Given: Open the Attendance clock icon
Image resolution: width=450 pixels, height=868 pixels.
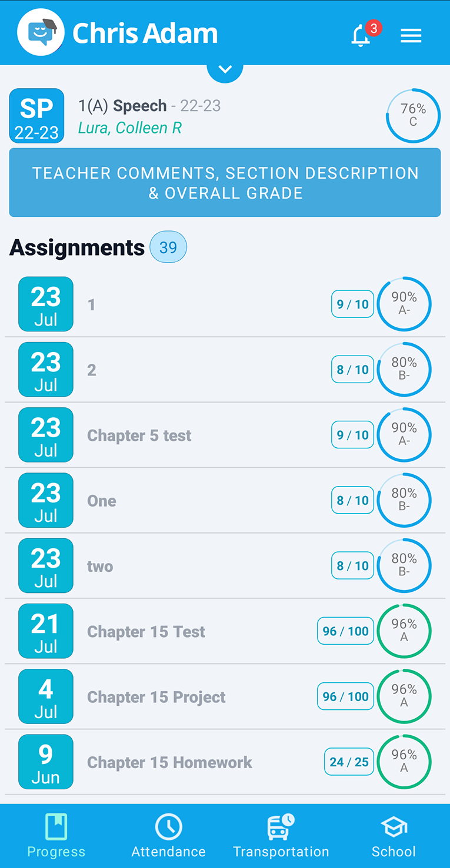Looking at the screenshot, I should point(168,827).
